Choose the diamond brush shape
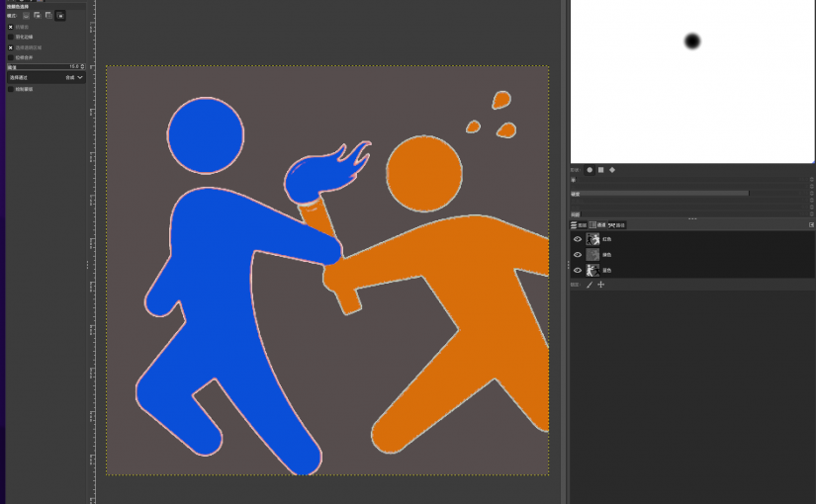 tap(611, 169)
